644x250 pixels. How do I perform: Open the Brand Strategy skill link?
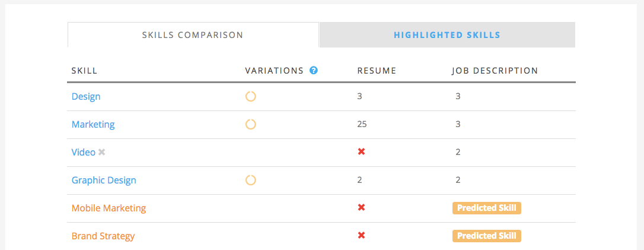103,236
